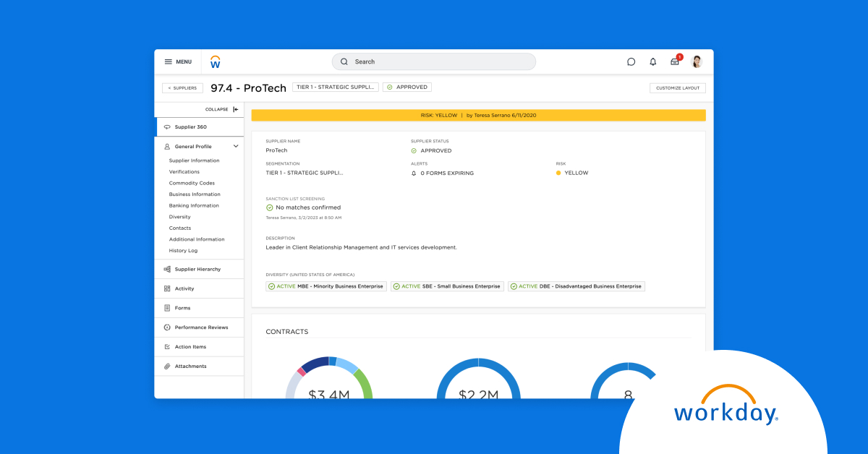Go back to Suppliers list
868x454 pixels.
click(x=182, y=88)
